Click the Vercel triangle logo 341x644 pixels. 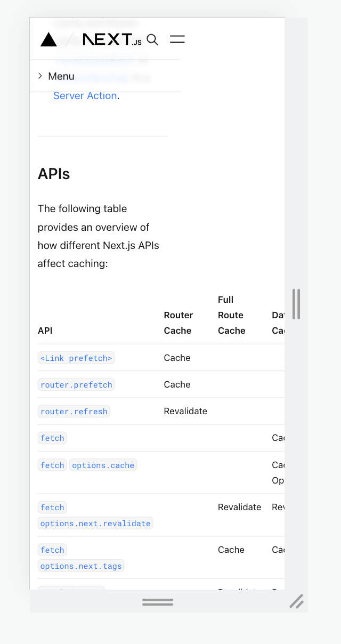(x=48, y=39)
